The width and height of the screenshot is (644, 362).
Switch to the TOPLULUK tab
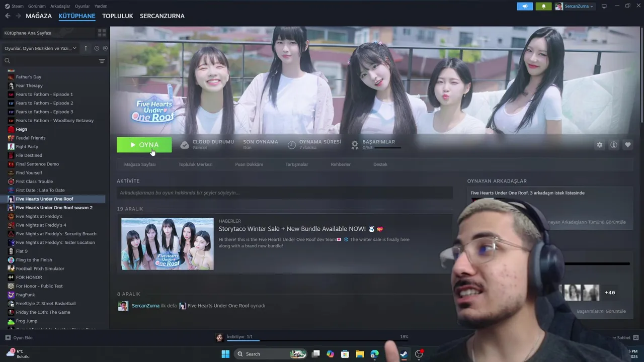click(x=117, y=16)
